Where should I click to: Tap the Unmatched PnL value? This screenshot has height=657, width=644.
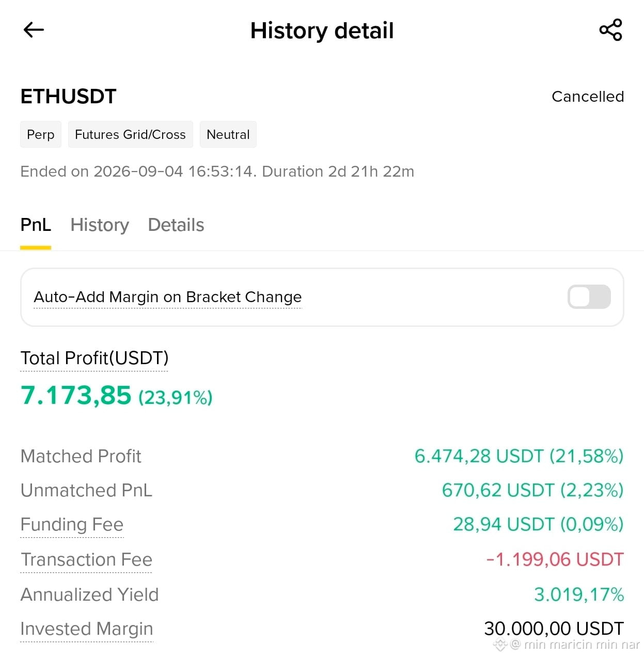[x=533, y=490]
